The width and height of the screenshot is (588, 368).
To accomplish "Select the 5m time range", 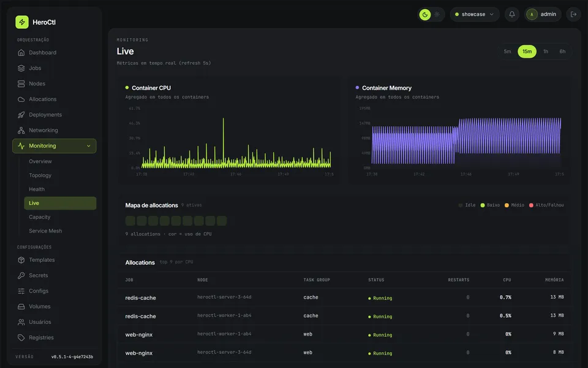I will [x=507, y=52].
